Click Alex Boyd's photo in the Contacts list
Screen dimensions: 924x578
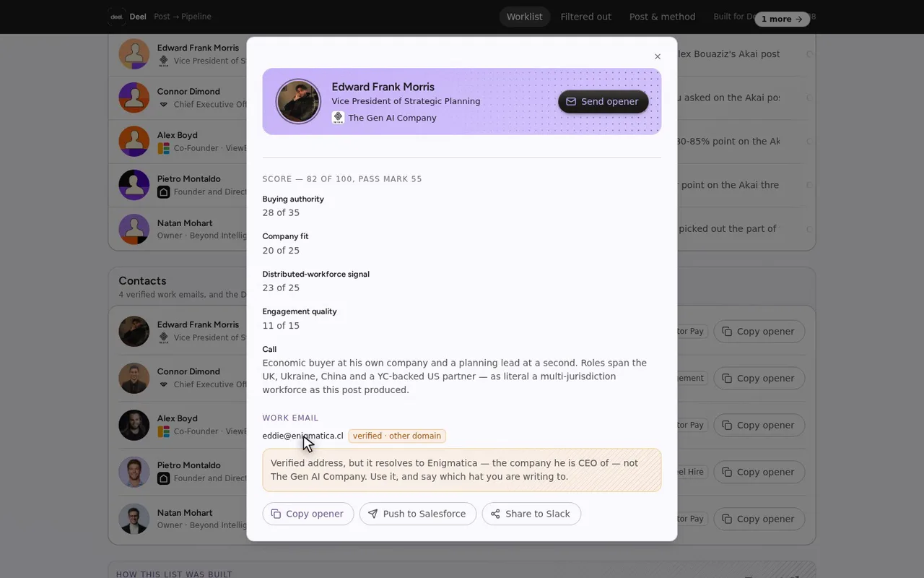click(134, 425)
